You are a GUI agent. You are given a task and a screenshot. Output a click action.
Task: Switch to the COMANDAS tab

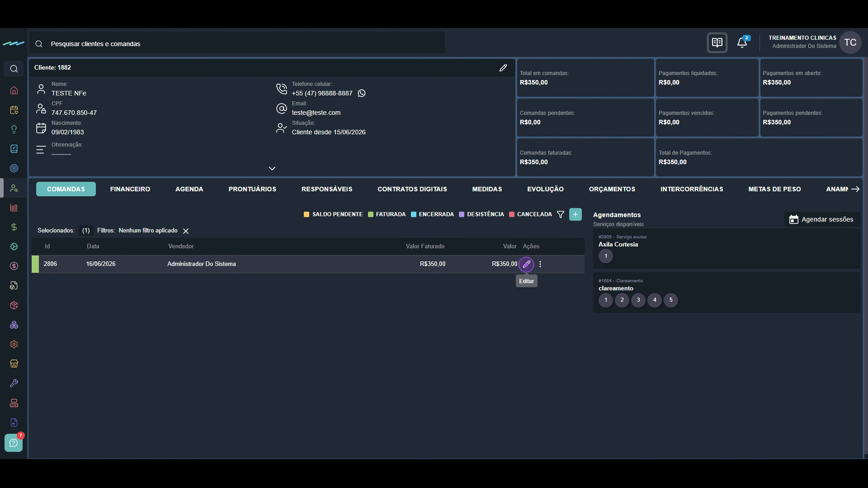[66, 189]
